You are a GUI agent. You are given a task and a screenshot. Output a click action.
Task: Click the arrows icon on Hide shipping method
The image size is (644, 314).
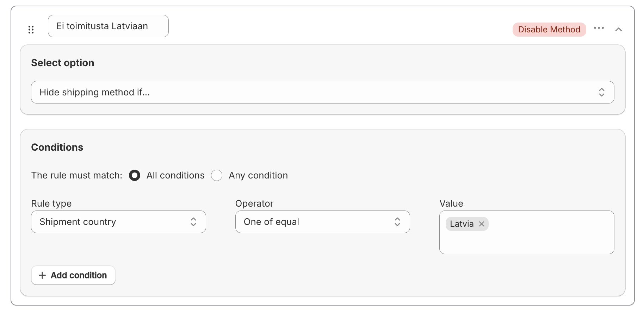click(601, 92)
